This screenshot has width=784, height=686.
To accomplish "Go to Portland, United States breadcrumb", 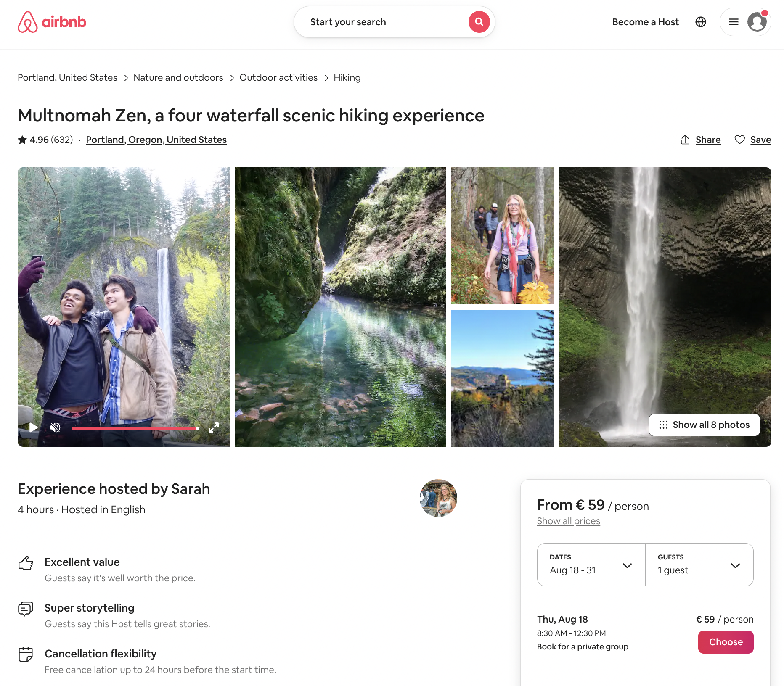I will (67, 77).
